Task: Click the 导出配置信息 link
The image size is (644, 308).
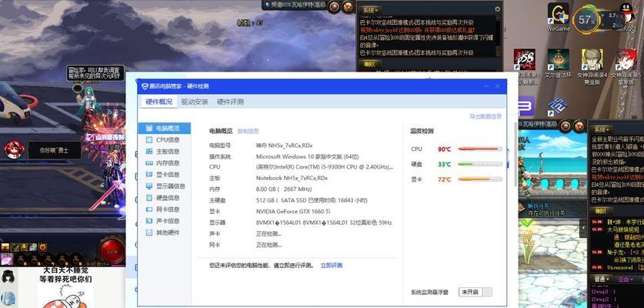Action: point(486,116)
